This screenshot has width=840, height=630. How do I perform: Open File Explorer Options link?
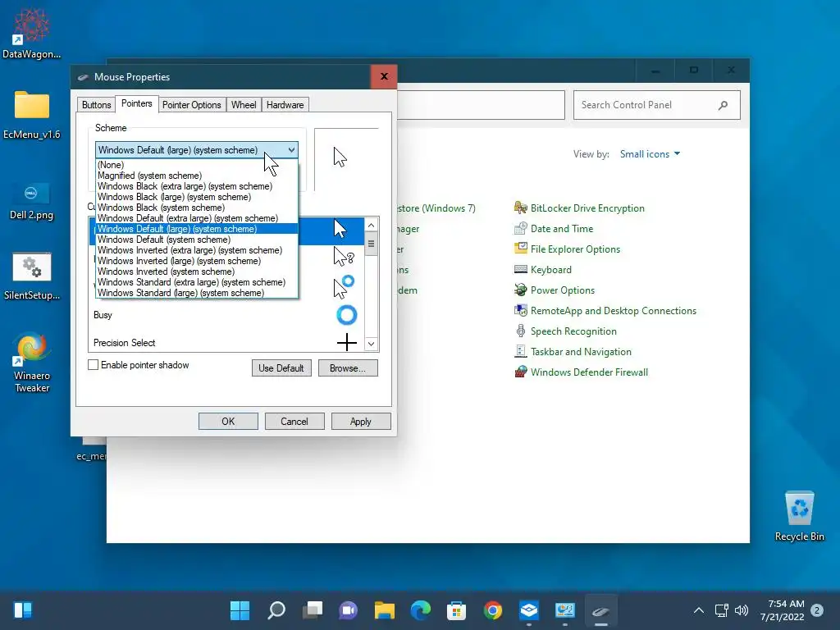point(575,249)
